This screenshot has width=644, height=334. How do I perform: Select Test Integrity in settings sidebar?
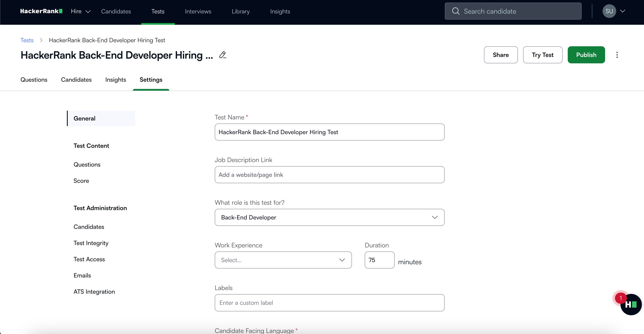pyautogui.click(x=91, y=243)
